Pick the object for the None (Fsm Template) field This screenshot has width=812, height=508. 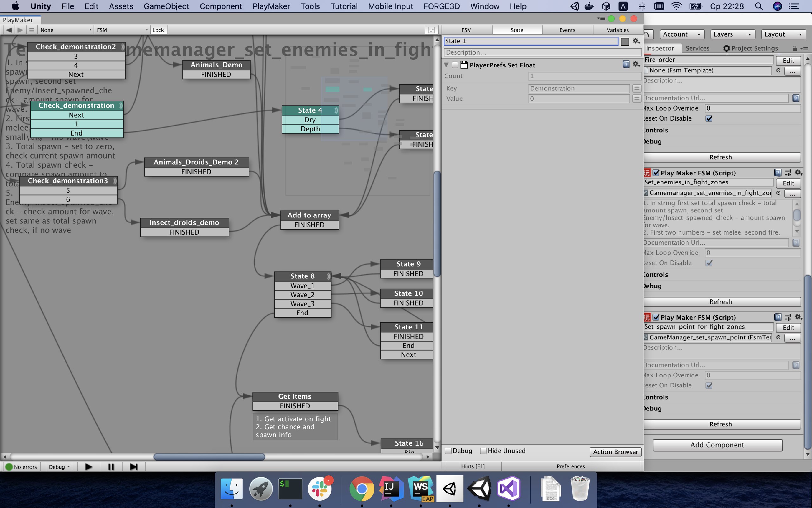[x=778, y=70]
